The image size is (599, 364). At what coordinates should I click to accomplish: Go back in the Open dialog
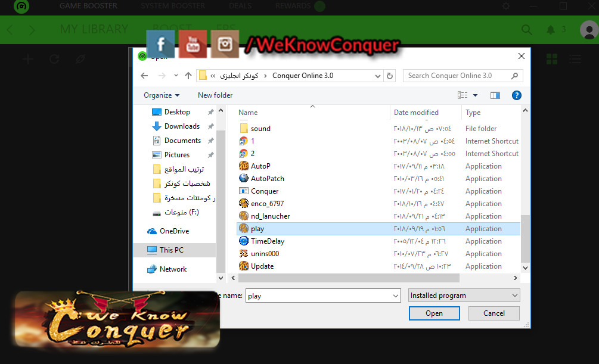(x=144, y=76)
